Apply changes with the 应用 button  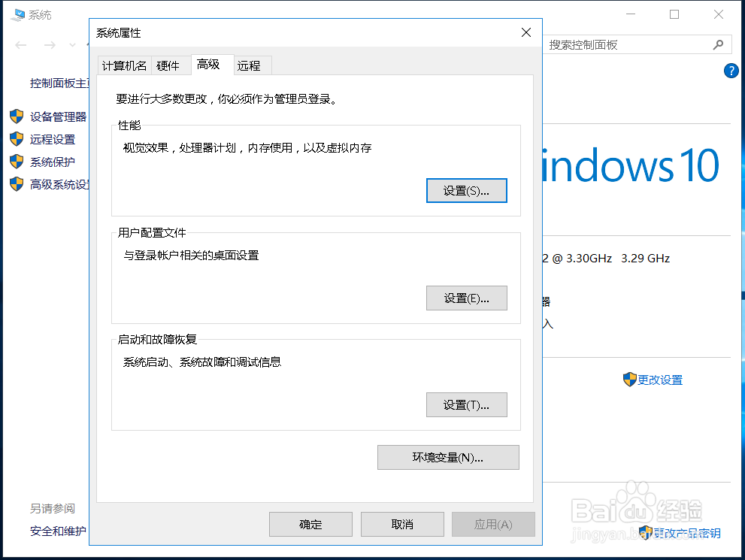[x=493, y=524]
